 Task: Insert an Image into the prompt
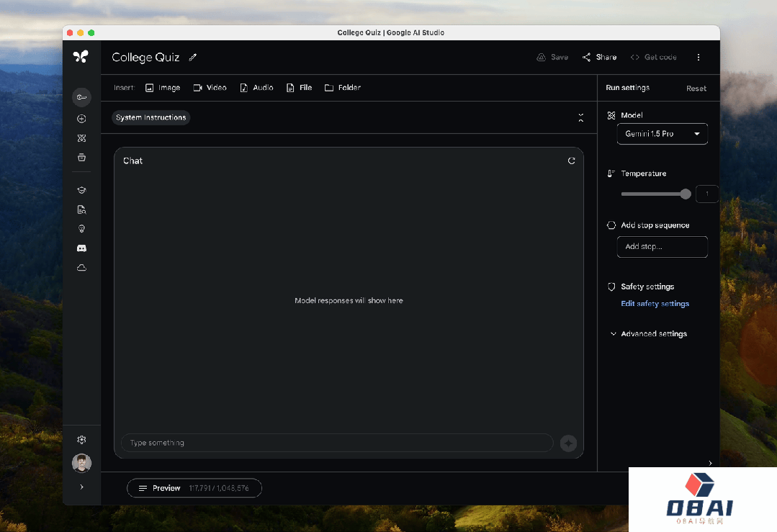[163, 88]
